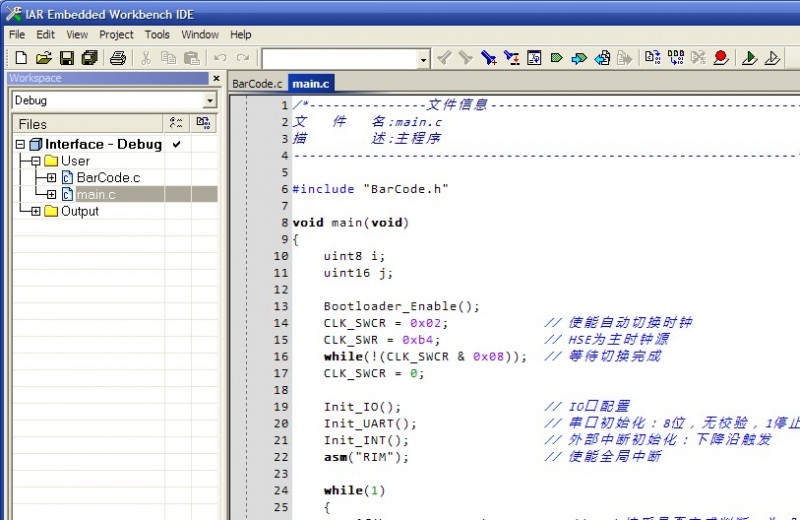The image size is (800, 520).
Task: Click the New Document toolbar icon
Action: [21, 58]
